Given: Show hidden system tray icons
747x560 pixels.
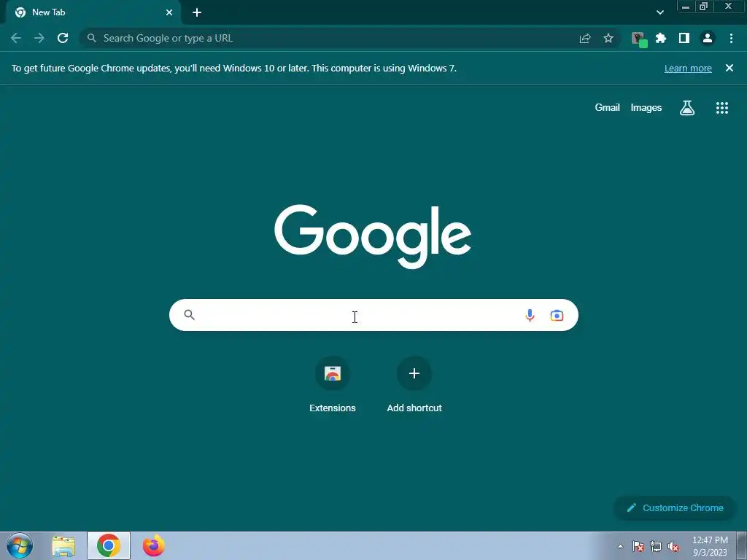Looking at the screenshot, I should pos(620,546).
